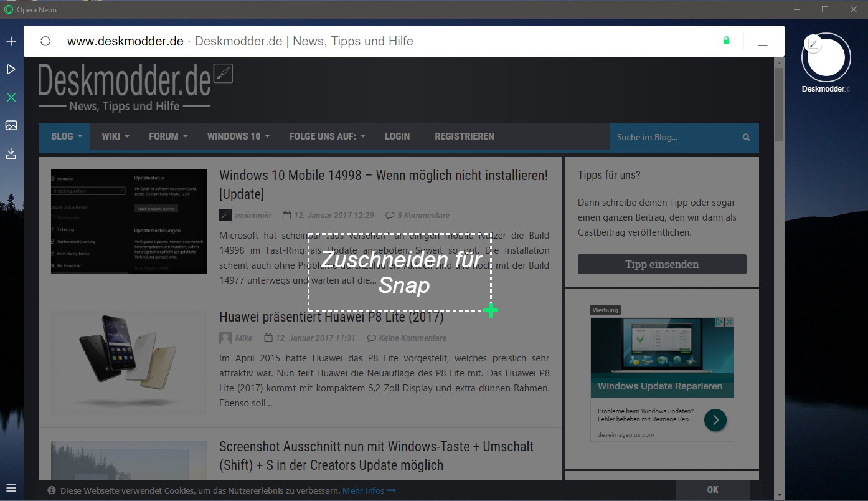Open the Player panel in sidebar

click(11, 69)
